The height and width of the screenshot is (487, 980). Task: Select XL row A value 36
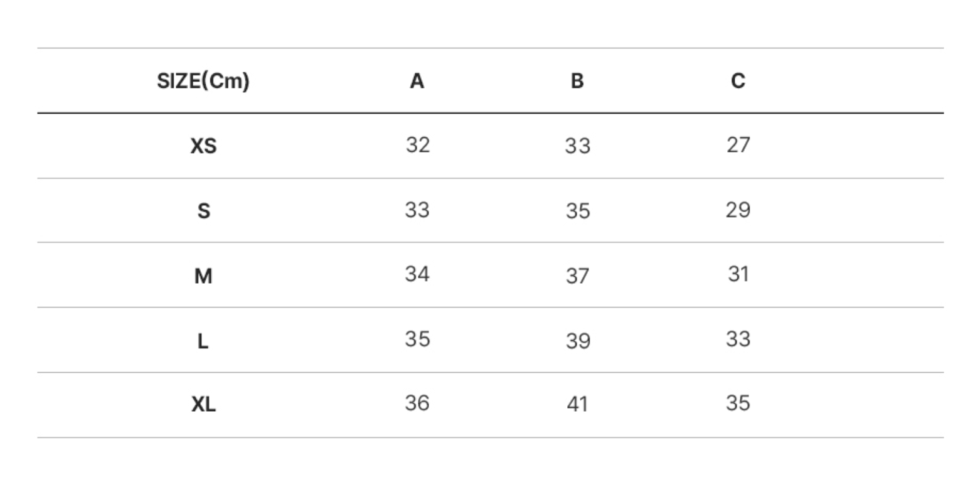(x=417, y=403)
